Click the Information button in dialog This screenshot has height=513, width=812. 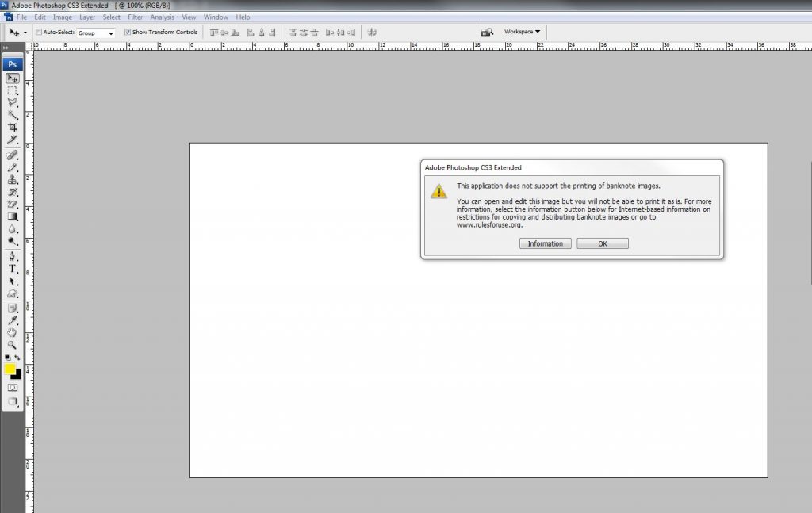click(x=545, y=243)
